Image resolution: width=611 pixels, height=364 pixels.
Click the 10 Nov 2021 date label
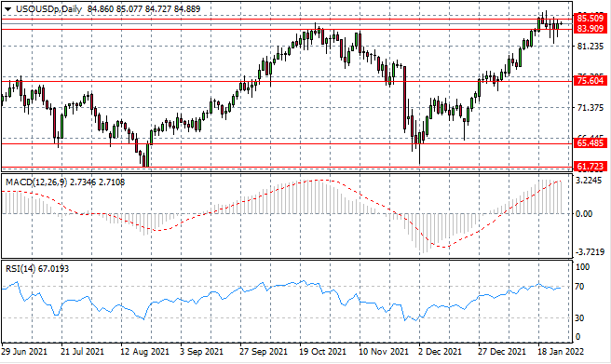[x=383, y=352]
